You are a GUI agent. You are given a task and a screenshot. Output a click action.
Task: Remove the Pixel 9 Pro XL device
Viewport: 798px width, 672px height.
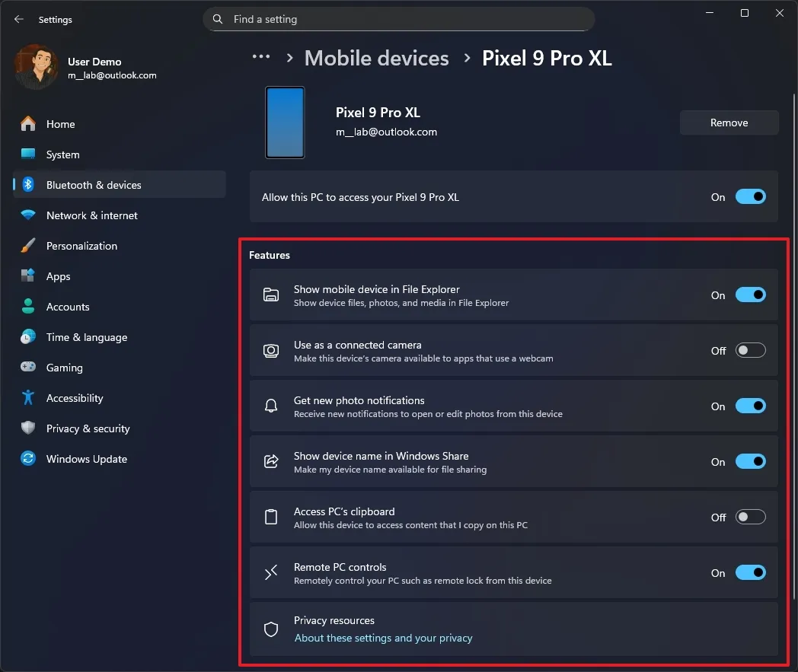(x=729, y=123)
